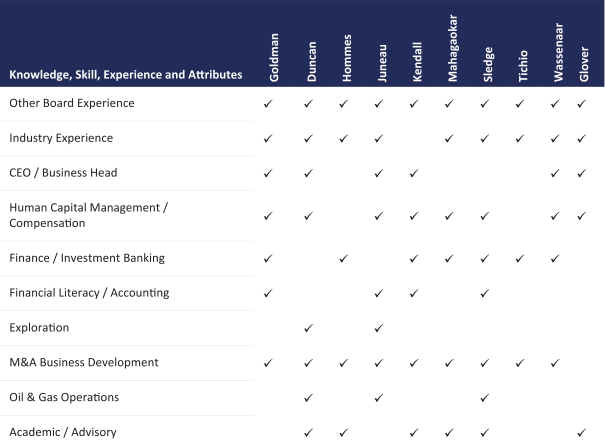Screen dimensions: 605x440
Task: Click the Knowledge, Skill, Experience and Attributes header
Action: (x=125, y=75)
